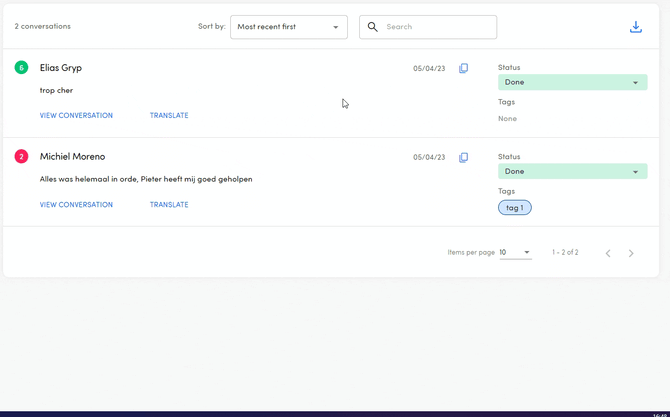
Task: View conversation for Michiel Moreno
Action: click(x=76, y=205)
